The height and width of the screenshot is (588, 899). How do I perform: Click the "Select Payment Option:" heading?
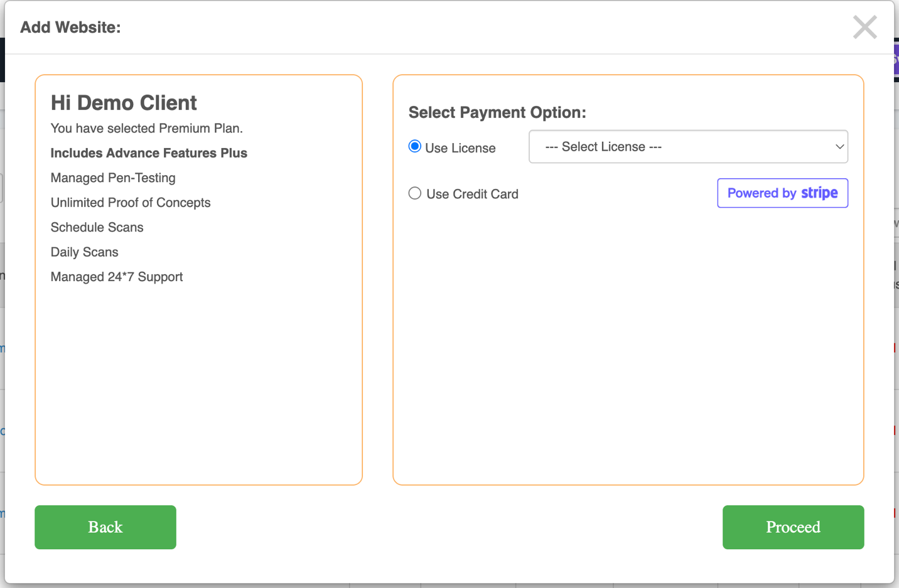pos(497,112)
